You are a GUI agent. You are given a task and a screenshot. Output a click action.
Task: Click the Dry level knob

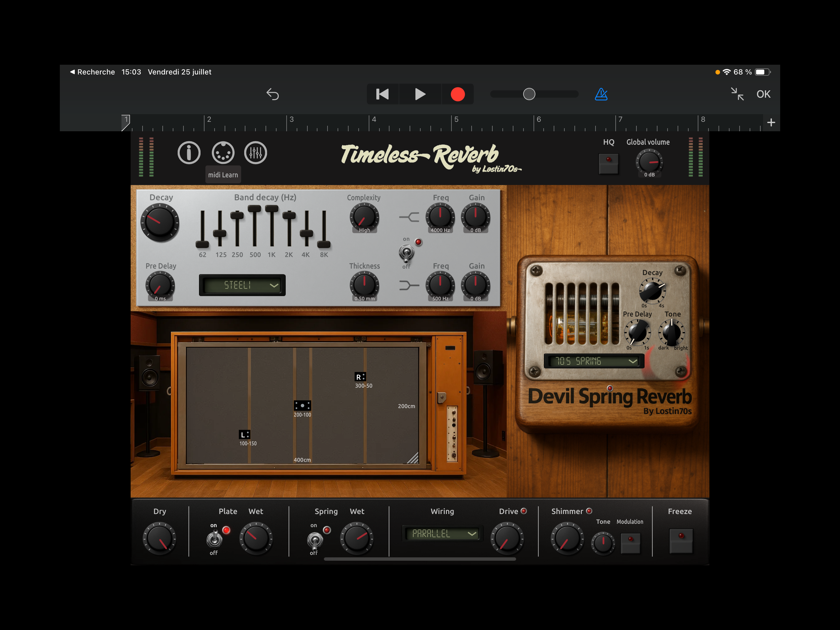point(160,538)
